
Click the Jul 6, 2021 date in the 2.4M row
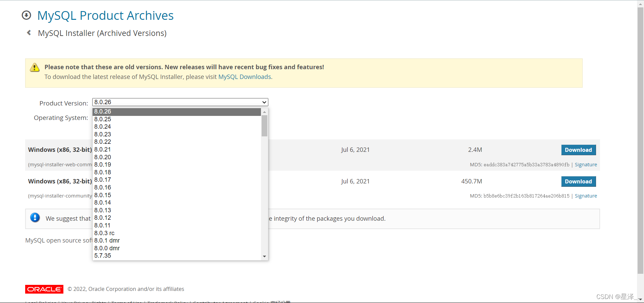click(x=355, y=150)
